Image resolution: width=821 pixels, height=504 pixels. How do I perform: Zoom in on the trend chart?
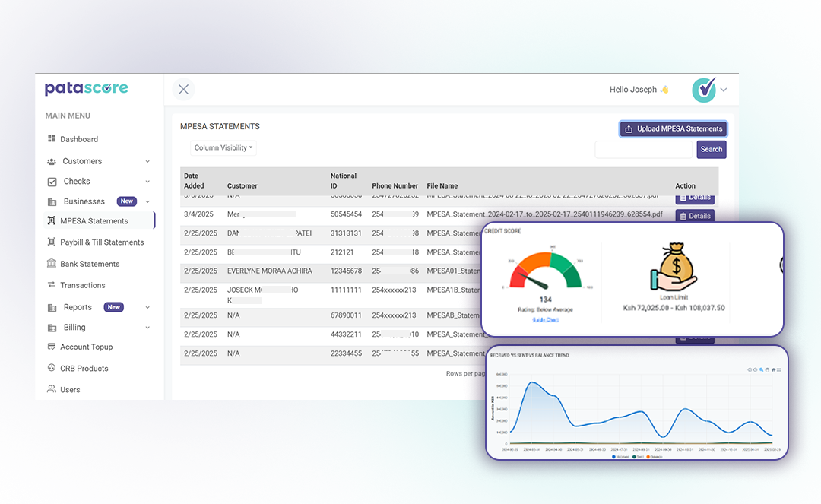click(750, 369)
